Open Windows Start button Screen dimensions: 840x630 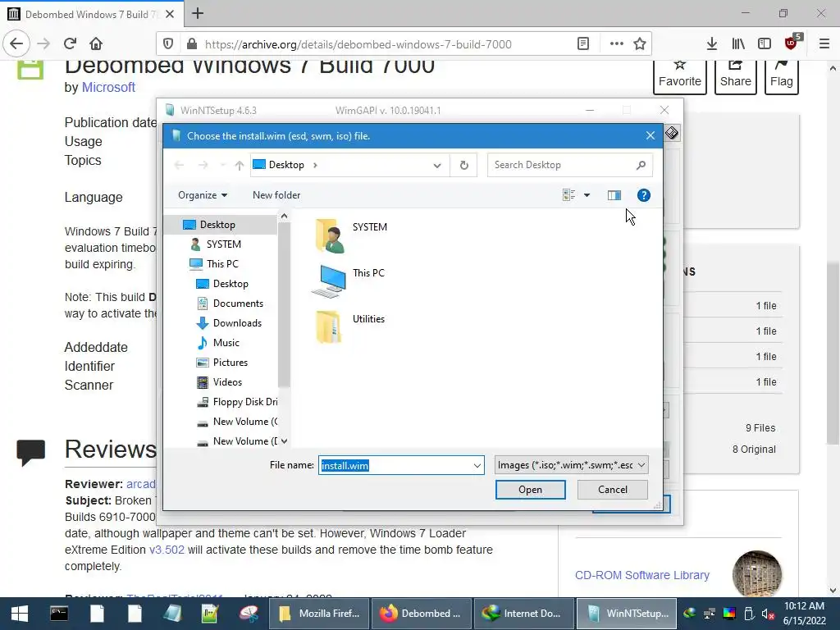coord(20,614)
